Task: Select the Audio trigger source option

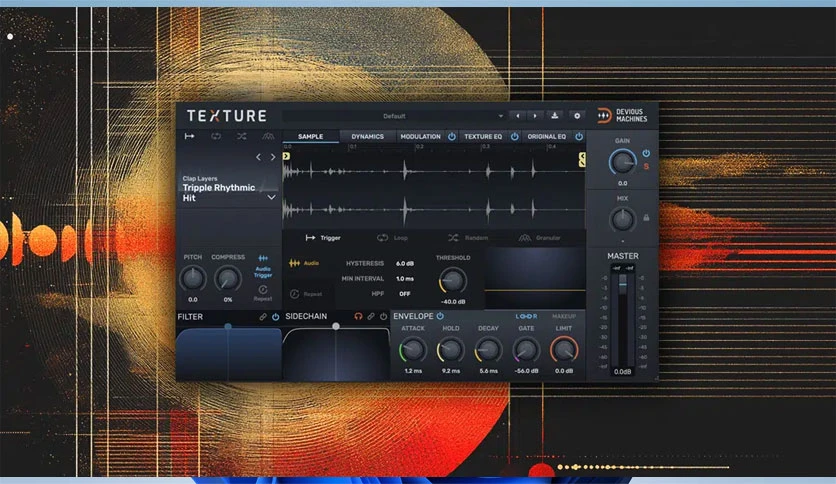Action: point(304,263)
